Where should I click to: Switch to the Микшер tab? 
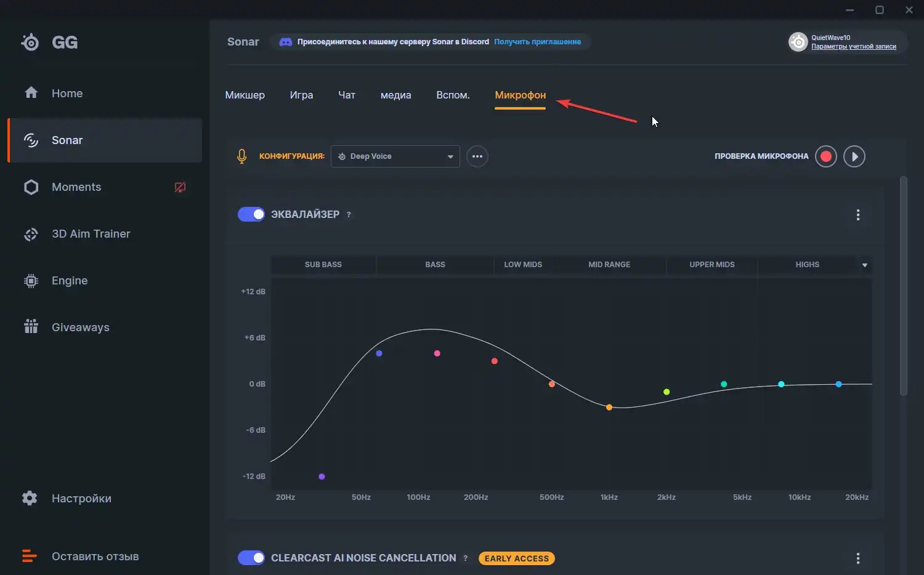point(245,95)
